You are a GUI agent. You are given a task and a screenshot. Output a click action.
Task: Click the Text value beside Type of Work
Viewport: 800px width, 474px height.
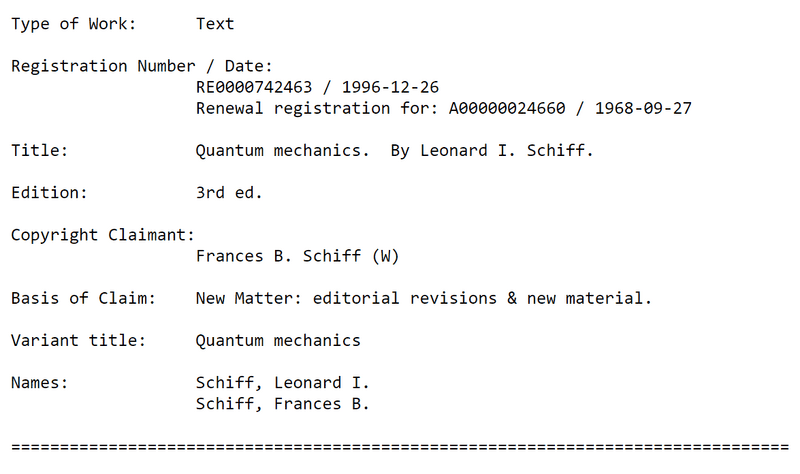(215, 23)
